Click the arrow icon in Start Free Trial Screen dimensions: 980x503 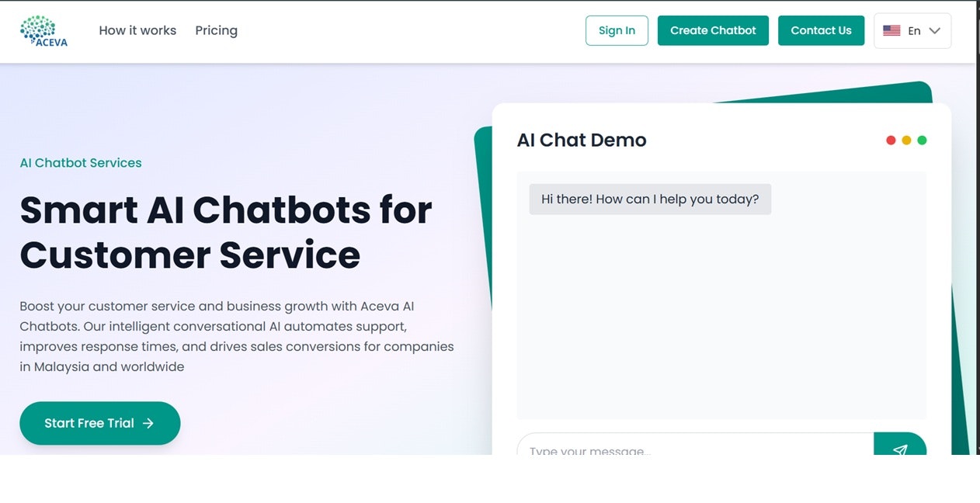tap(148, 423)
